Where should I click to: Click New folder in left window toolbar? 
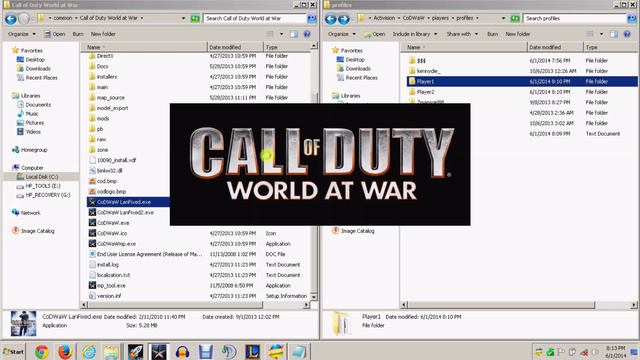point(103,34)
